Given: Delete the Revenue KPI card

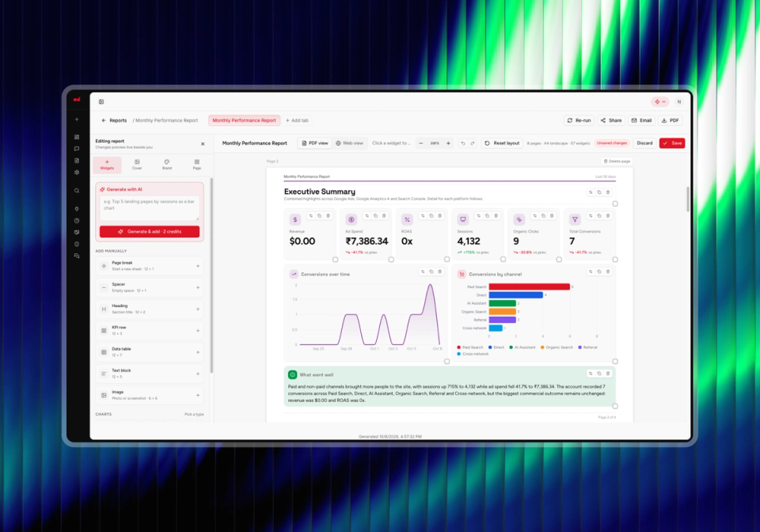Looking at the screenshot, I should [x=328, y=216].
